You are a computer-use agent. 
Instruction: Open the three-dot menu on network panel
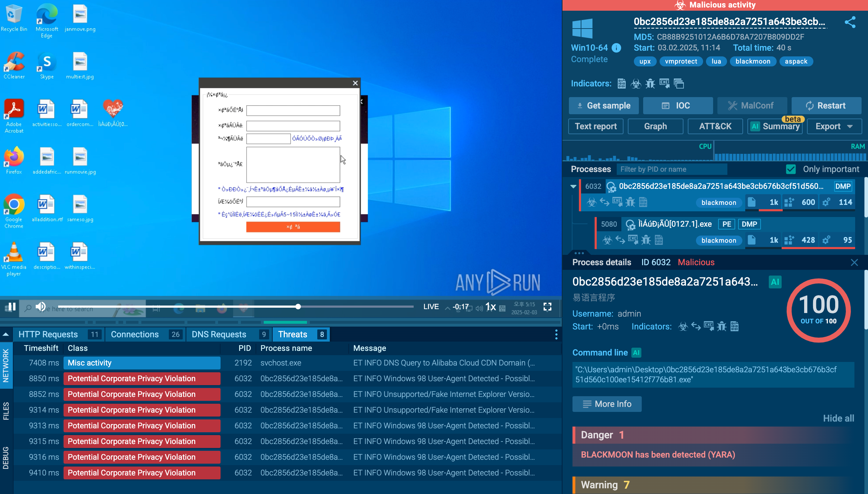click(x=556, y=334)
